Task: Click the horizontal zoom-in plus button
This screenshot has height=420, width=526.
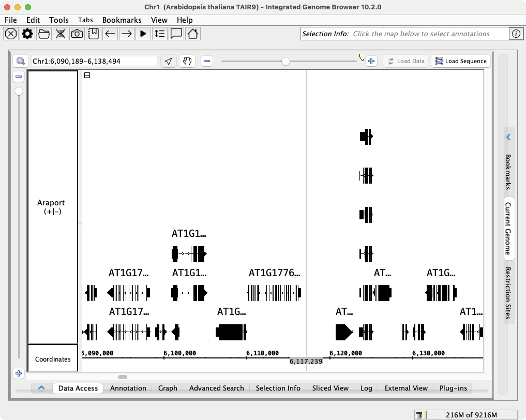Action: [x=371, y=61]
